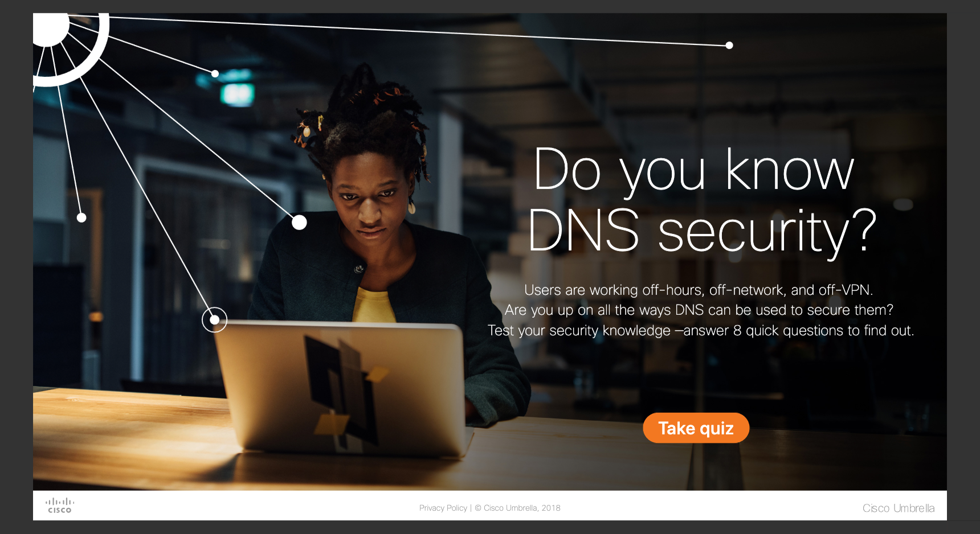Click the ringed dot at the laptop corner

[214, 320]
